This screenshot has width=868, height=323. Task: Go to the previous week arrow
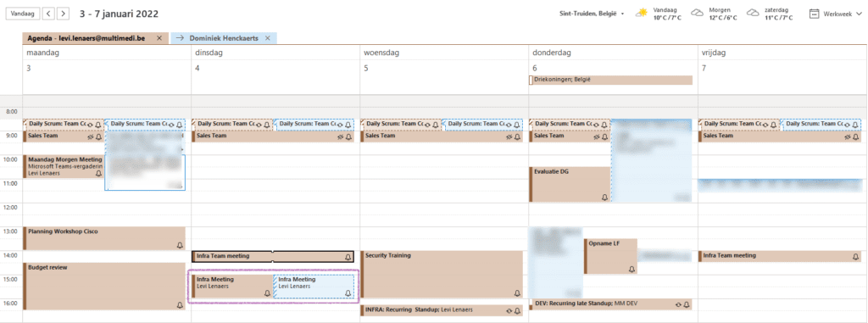coord(48,13)
